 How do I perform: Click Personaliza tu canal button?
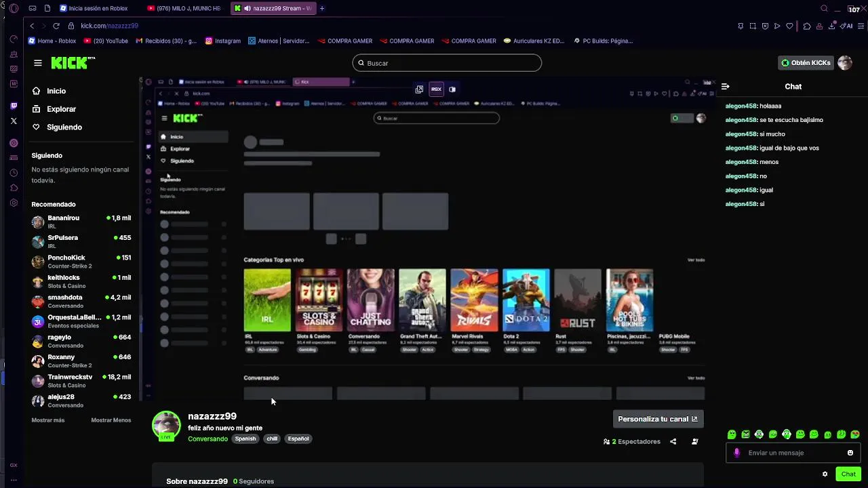(x=658, y=419)
